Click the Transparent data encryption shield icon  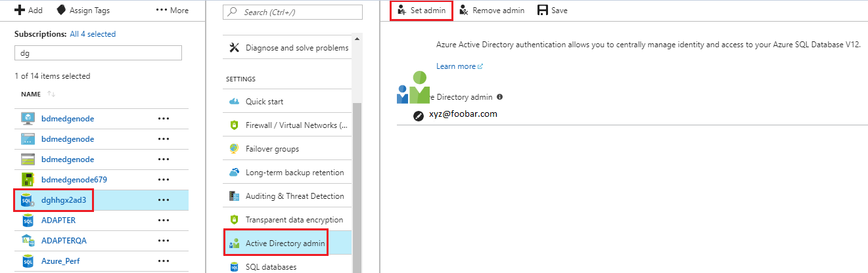tap(234, 220)
